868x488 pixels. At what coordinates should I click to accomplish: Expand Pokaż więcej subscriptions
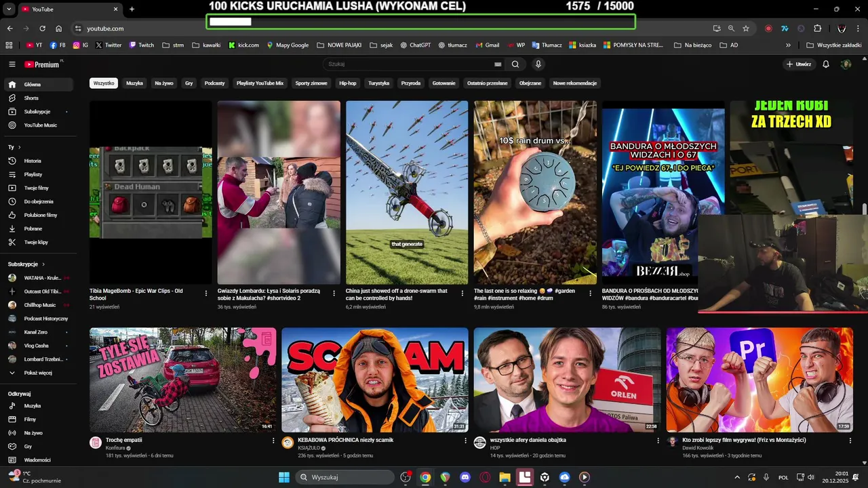tap(39, 373)
